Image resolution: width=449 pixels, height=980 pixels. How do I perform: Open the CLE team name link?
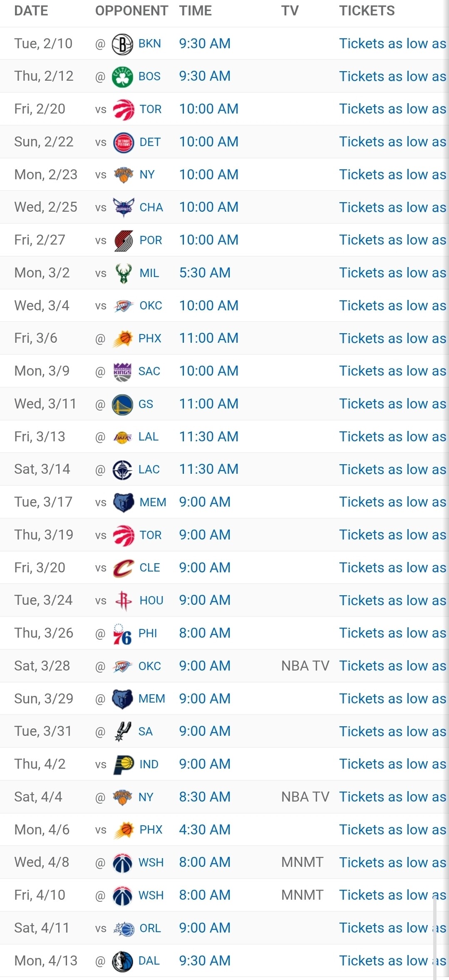coord(150,568)
